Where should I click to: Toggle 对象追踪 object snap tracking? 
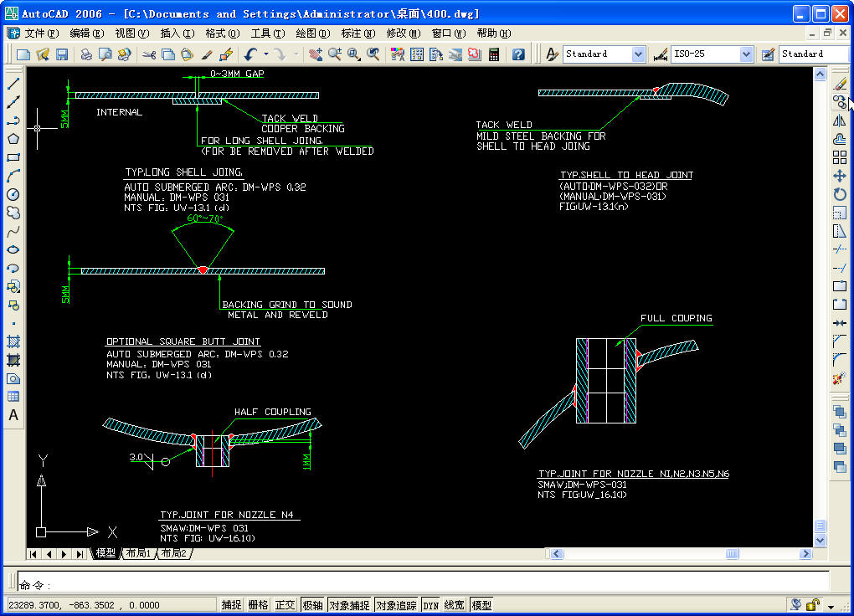(396, 605)
